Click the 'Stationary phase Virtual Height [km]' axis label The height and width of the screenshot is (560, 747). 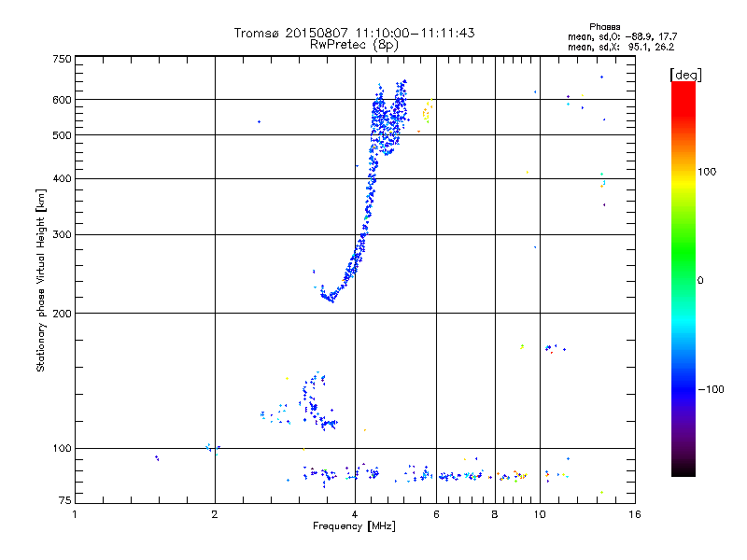point(41,281)
